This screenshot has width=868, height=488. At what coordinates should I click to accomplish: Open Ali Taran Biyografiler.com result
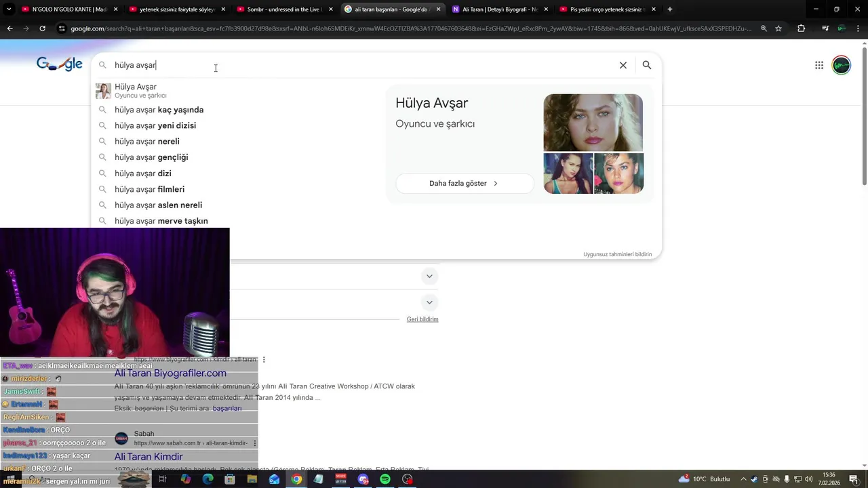(170, 373)
